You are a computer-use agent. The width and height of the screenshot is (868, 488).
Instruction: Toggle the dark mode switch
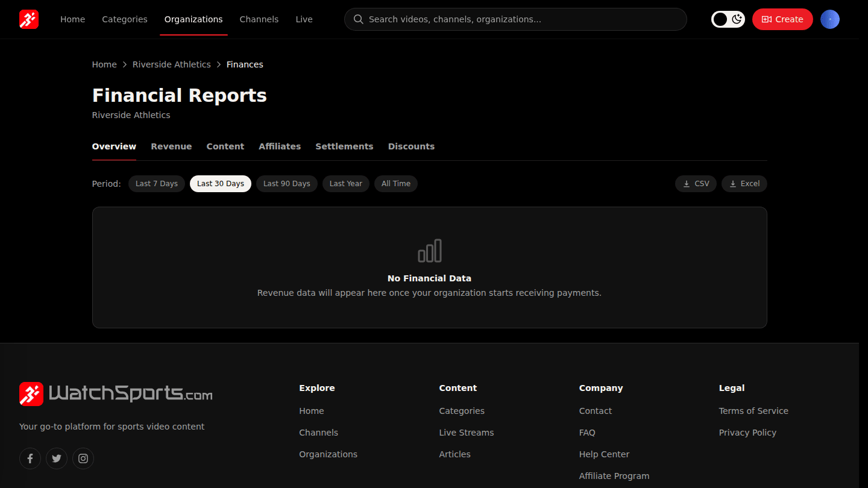(728, 19)
